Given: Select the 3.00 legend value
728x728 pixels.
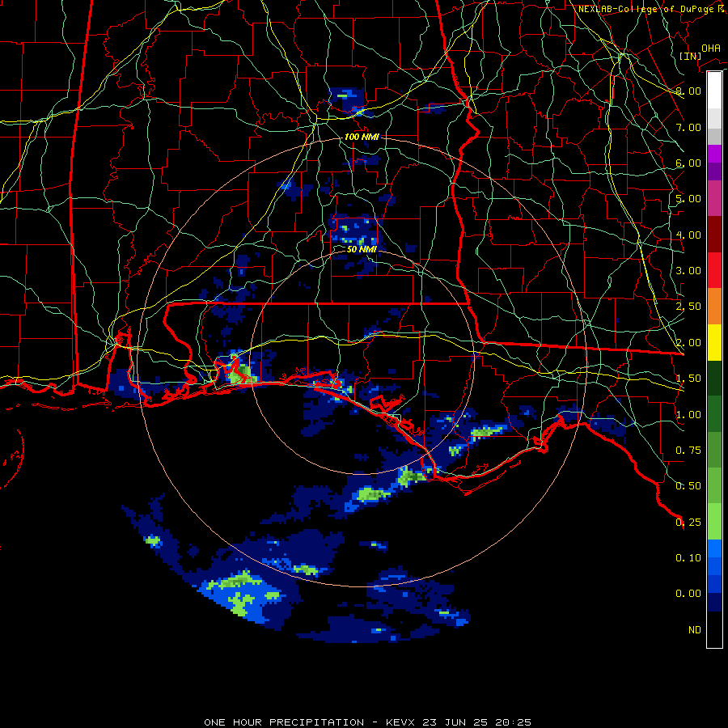Looking at the screenshot, I should [x=688, y=271].
